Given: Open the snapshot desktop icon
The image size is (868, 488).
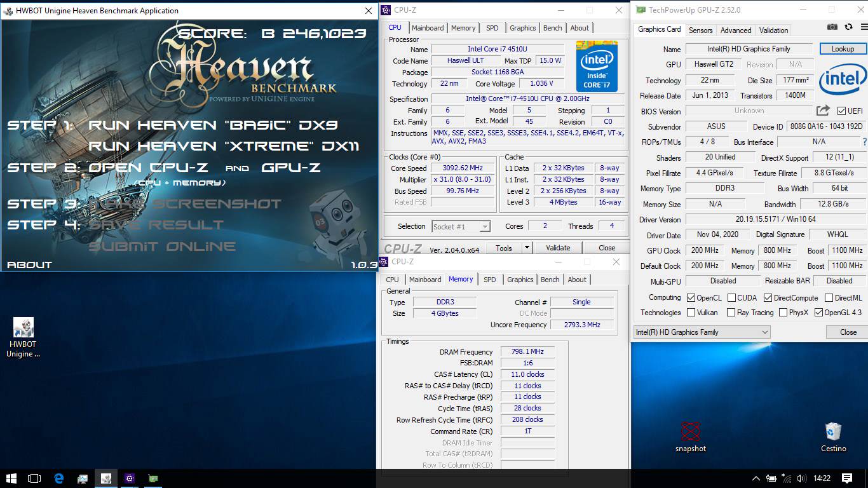Looking at the screenshot, I should (691, 437).
